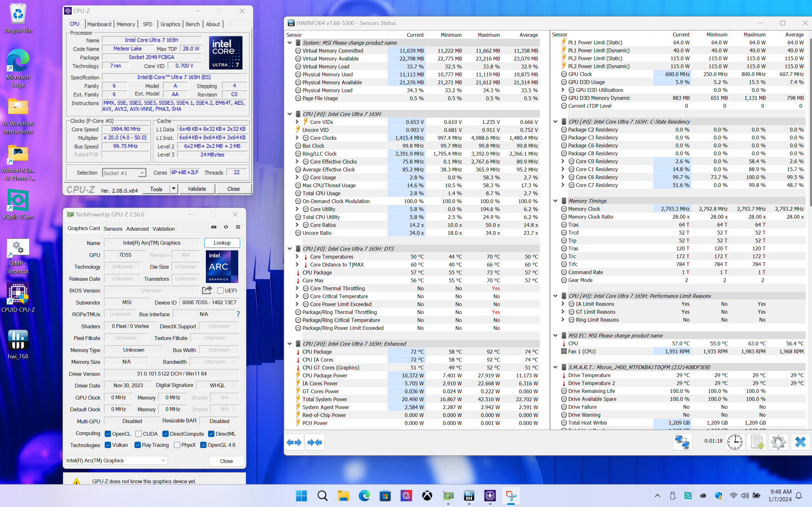
Task: Click the BIOS export share icon
Action: [x=207, y=290]
